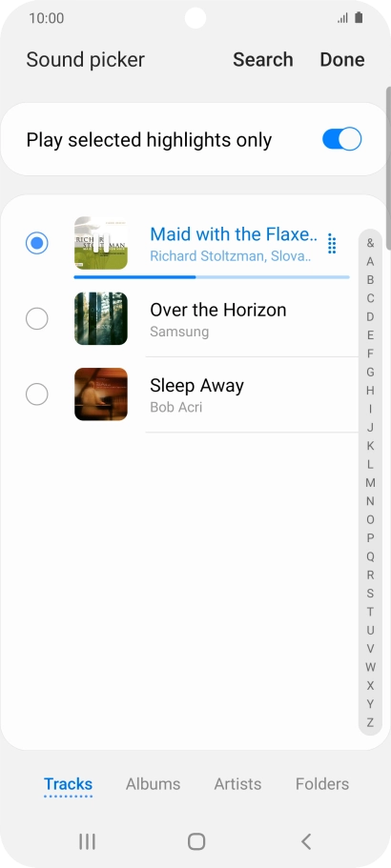Viewport: 391px width, 868px height.
Task: Tap the dotted highlight handle icon
Action: coord(332,244)
